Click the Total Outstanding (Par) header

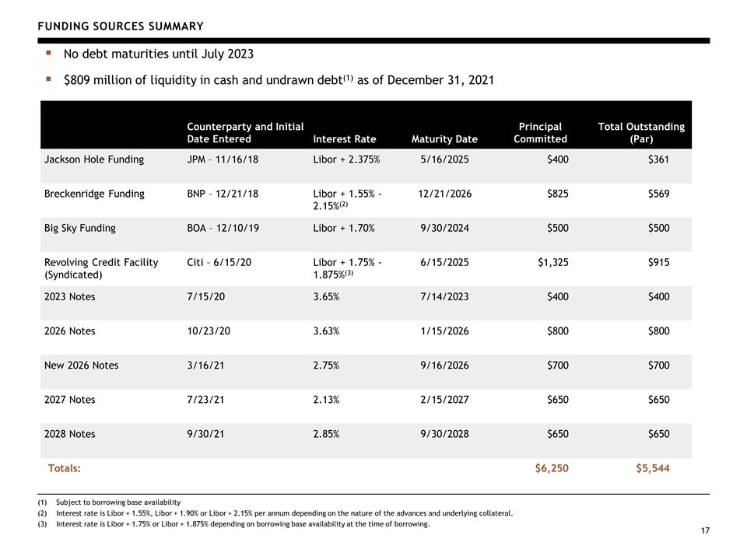coord(641,133)
